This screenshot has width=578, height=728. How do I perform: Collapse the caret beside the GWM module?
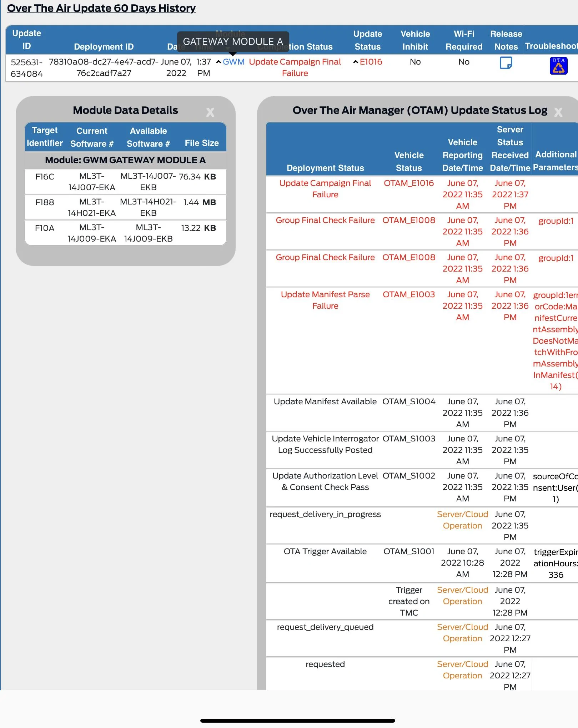tap(218, 62)
